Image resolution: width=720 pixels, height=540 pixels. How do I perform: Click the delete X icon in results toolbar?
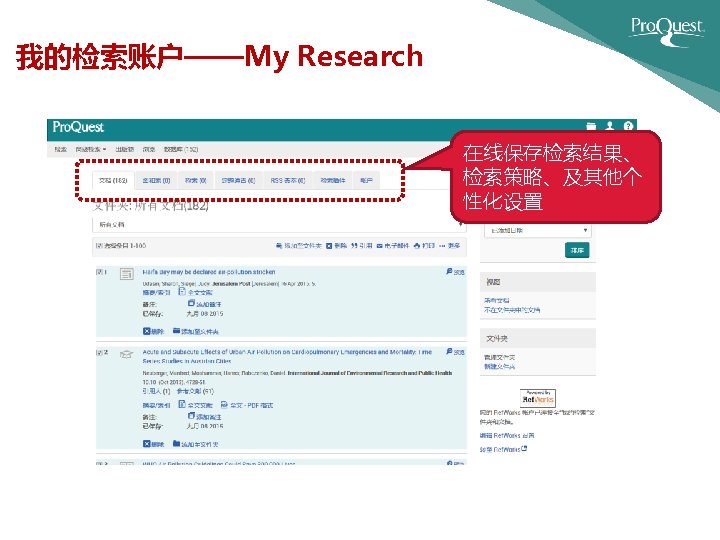pyautogui.click(x=329, y=246)
